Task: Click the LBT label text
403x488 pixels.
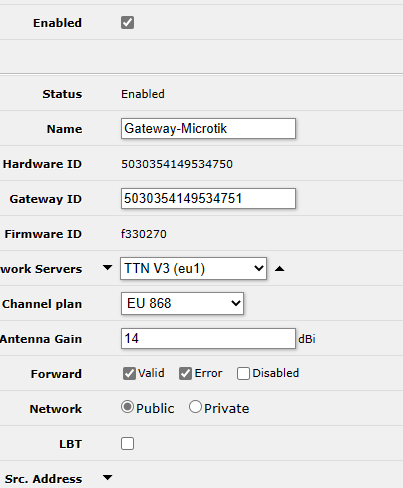Action: 70,444
